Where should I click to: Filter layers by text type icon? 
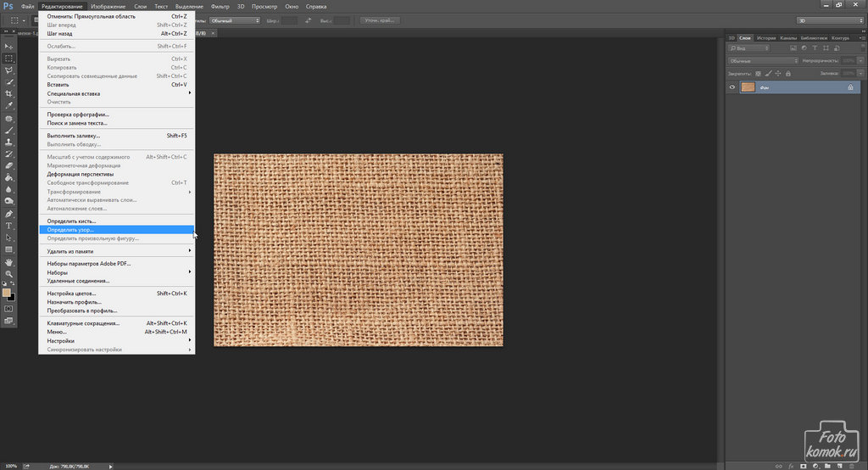(814, 48)
